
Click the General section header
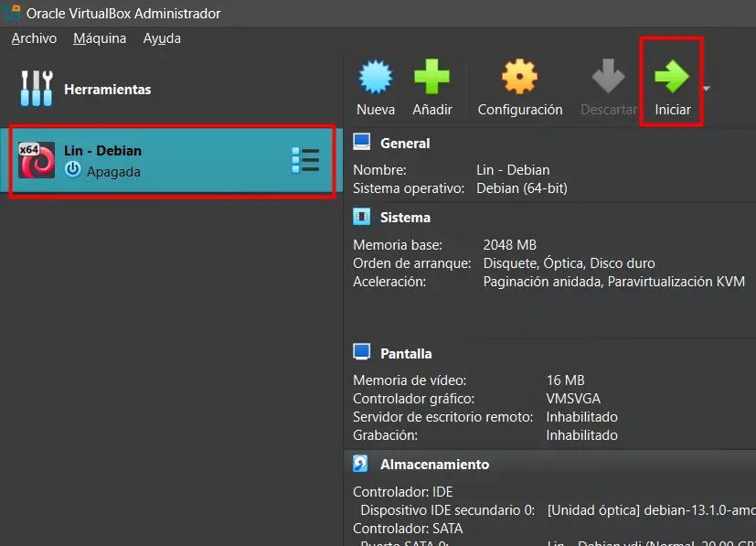405,143
